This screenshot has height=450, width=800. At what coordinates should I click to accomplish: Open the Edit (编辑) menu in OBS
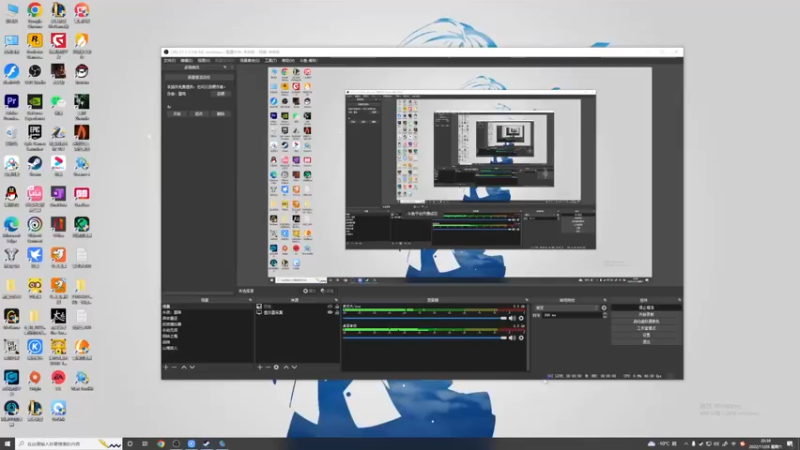point(186,60)
